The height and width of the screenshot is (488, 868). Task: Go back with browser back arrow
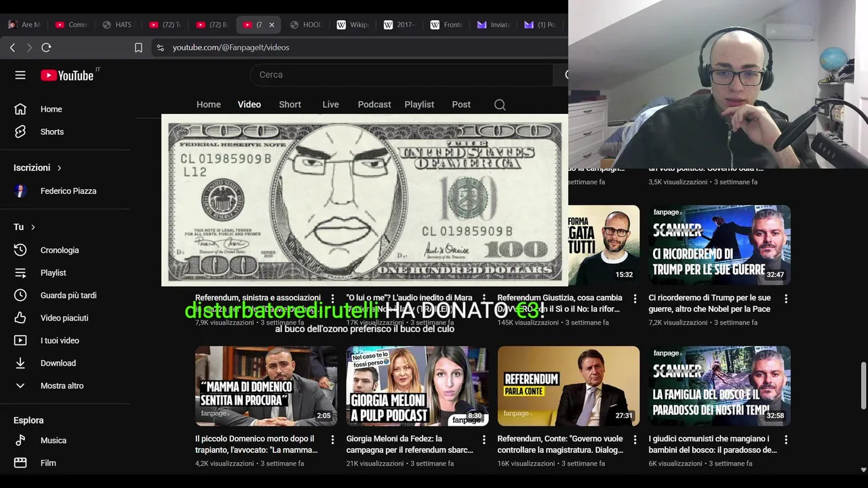[12, 47]
